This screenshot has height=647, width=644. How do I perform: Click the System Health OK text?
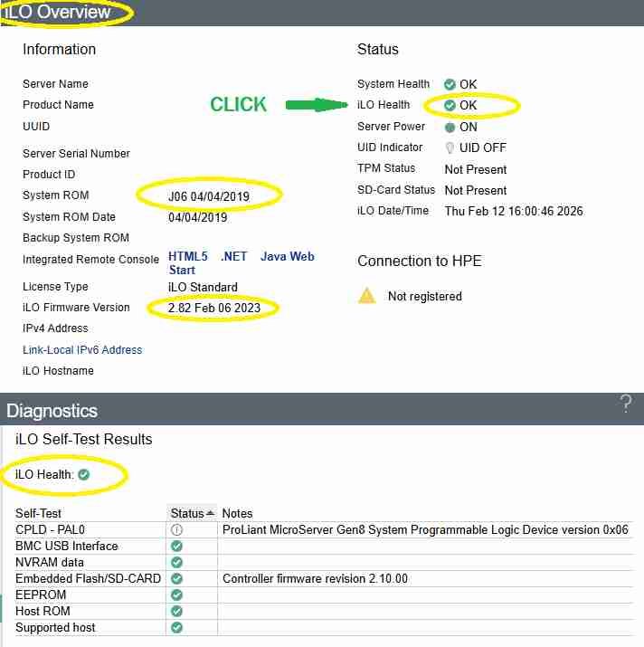click(469, 84)
